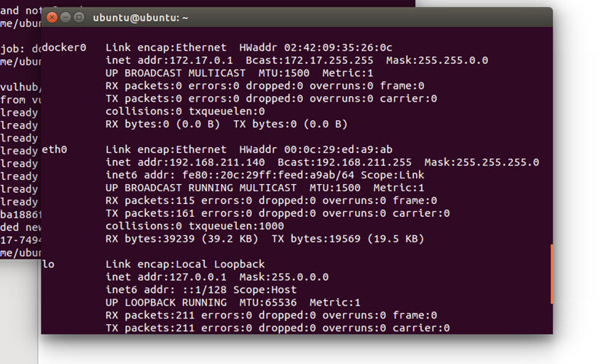
Task: Click the eth0 interface label
Action: click(x=55, y=149)
